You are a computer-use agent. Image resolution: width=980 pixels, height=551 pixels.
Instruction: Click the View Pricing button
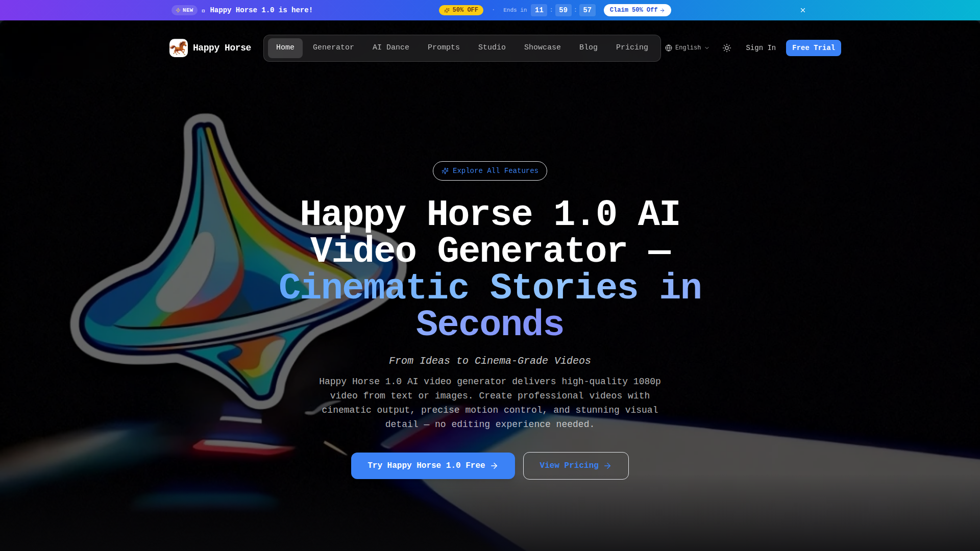(576, 466)
